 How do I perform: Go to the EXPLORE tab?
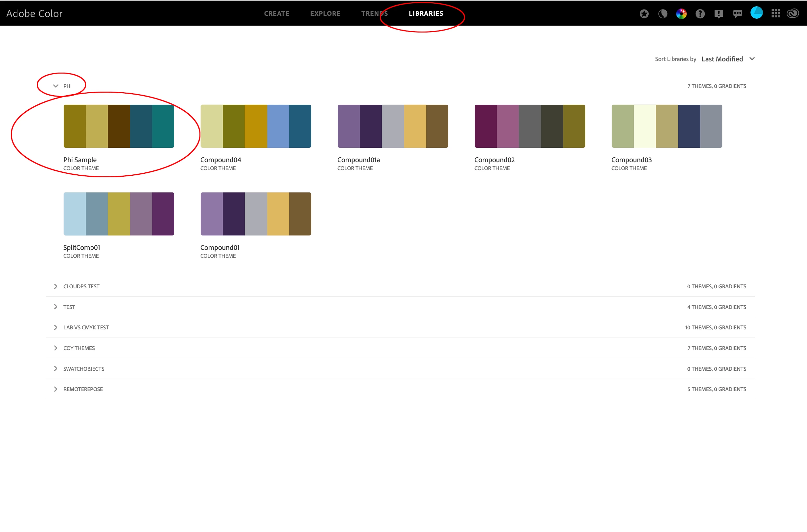tap(325, 13)
